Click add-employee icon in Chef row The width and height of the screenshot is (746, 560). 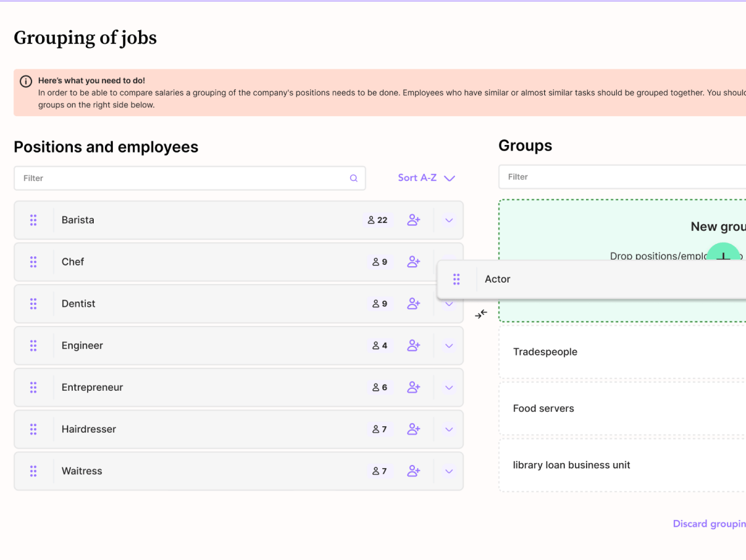(x=414, y=262)
